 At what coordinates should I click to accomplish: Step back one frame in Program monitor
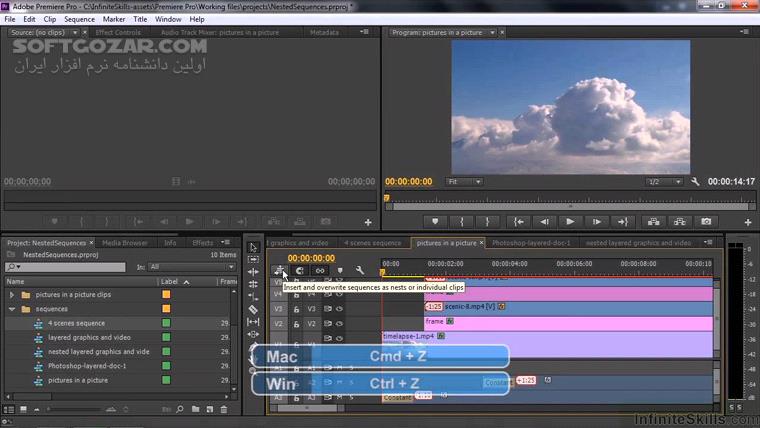click(x=544, y=222)
